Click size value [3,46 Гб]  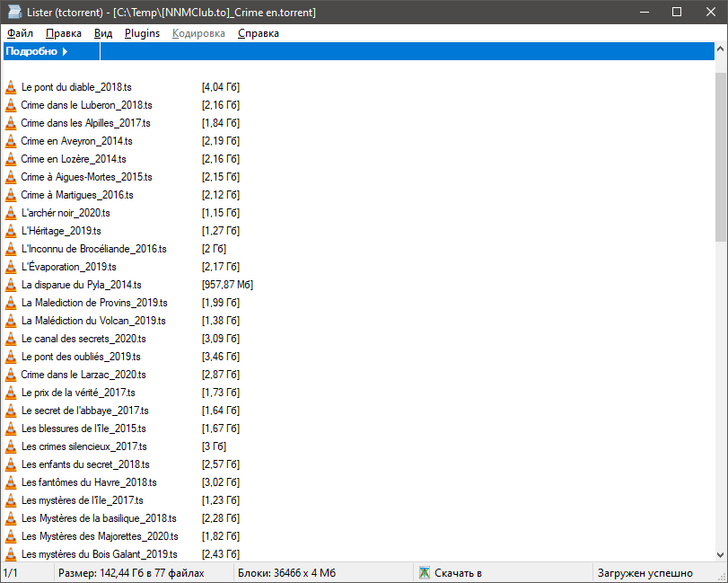click(221, 357)
